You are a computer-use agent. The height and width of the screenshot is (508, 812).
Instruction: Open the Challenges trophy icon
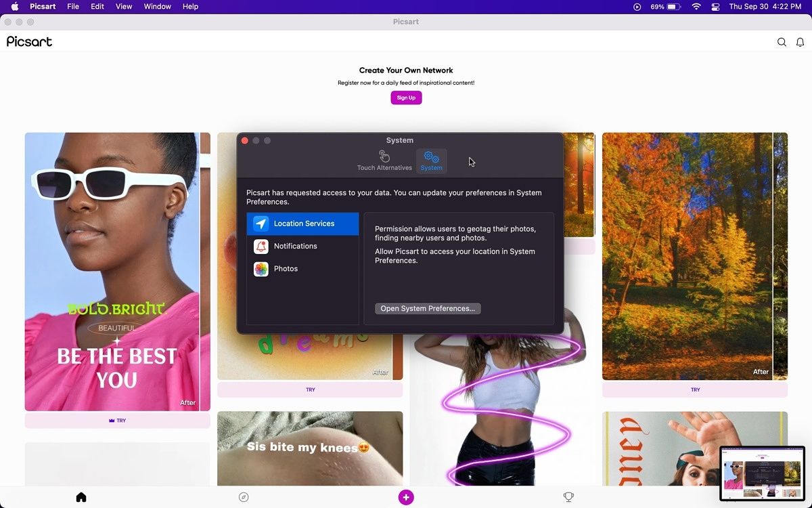click(x=568, y=497)
